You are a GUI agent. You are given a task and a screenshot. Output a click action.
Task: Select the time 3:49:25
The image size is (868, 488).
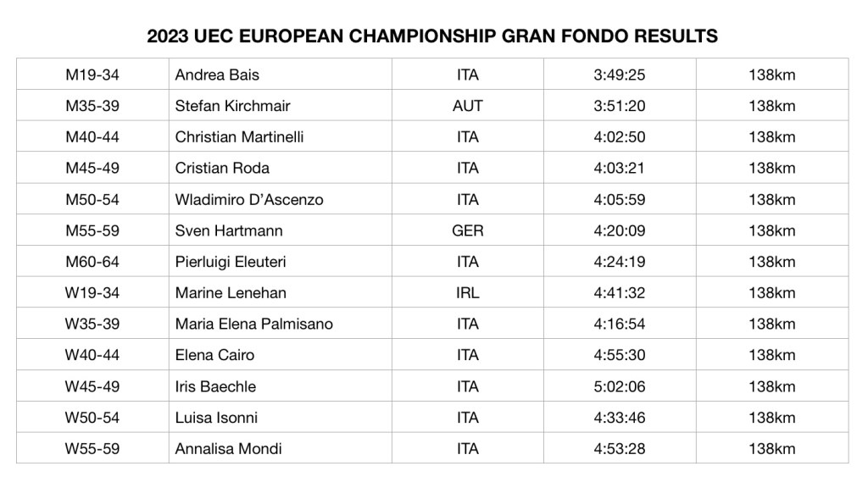pyautogui.click(x=620, y=75)
